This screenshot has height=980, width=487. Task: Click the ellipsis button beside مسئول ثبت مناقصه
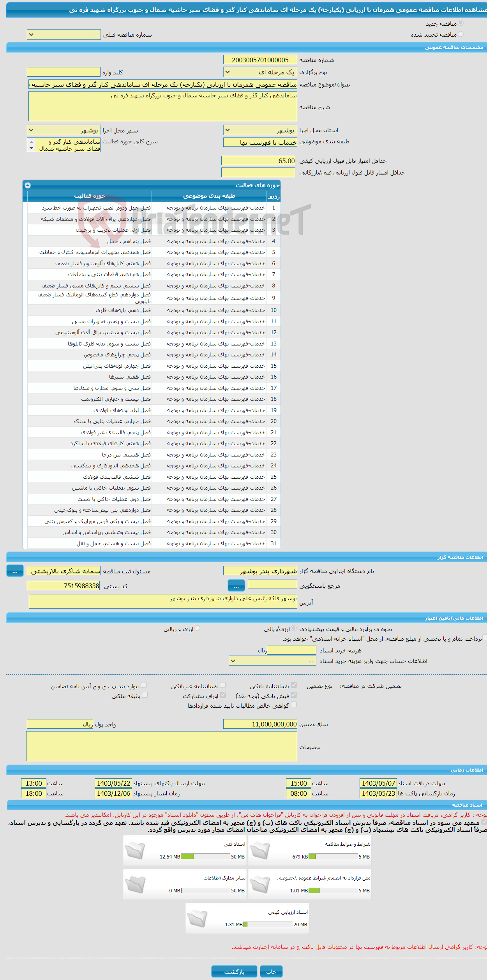point(15,571)
